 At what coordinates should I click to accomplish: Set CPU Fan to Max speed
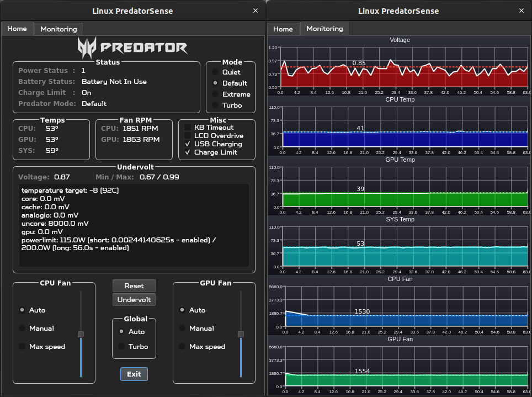click(22, 346)
